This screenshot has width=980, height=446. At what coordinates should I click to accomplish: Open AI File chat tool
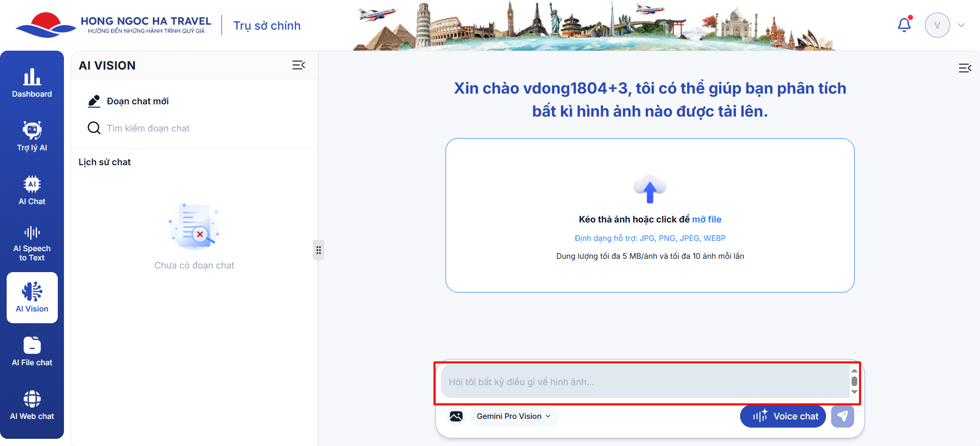coord(32,351)
